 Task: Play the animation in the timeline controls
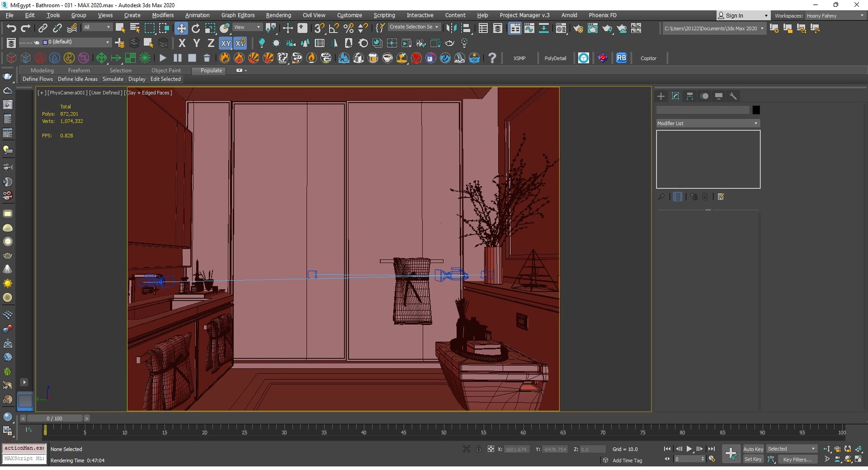click(689, 449)
